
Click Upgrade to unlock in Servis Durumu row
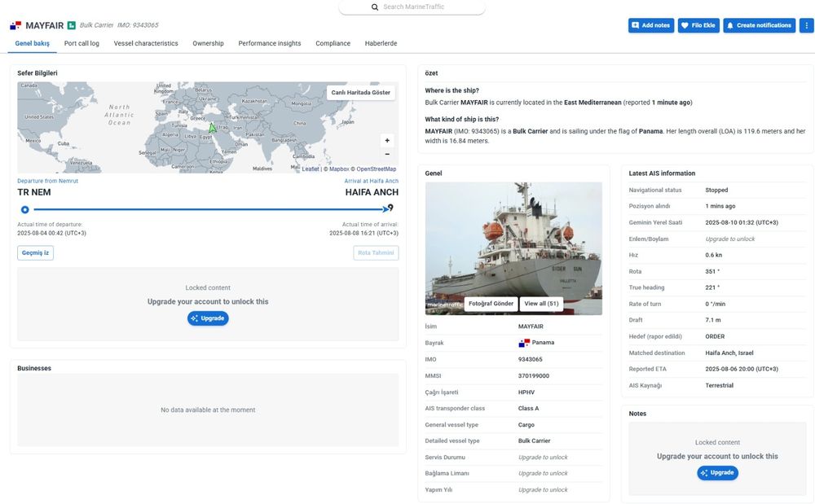(x=543, y=458)
